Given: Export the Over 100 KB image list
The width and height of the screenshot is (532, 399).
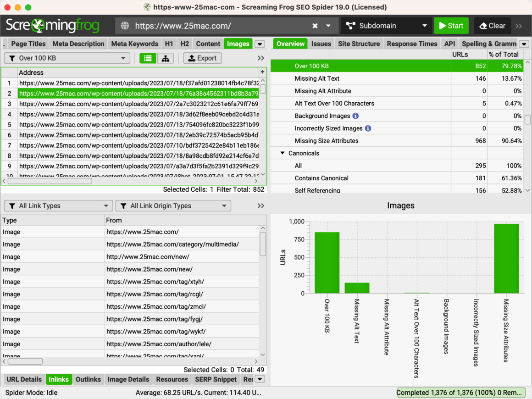Looking at the screenshot, I should click(x=203, y=58).
